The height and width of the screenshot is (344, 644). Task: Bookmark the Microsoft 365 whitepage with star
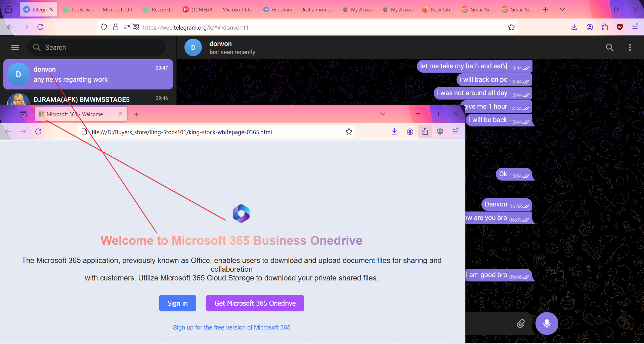point(349,132)
